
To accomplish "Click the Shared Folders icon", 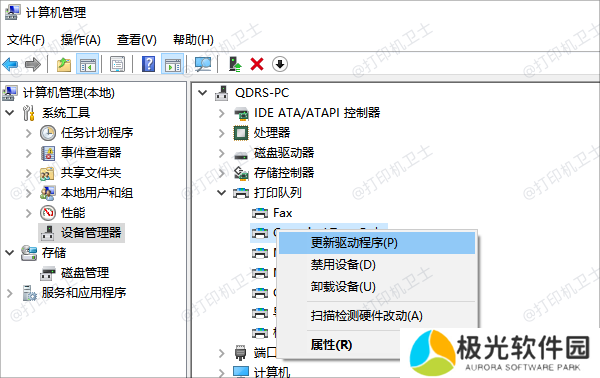I will tap(47, 173).
